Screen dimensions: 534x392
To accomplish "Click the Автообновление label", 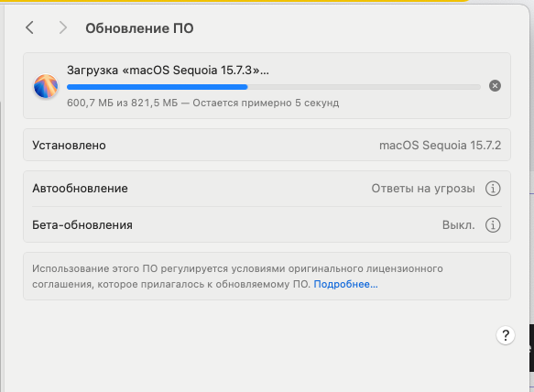I will (x=80, y=189).
